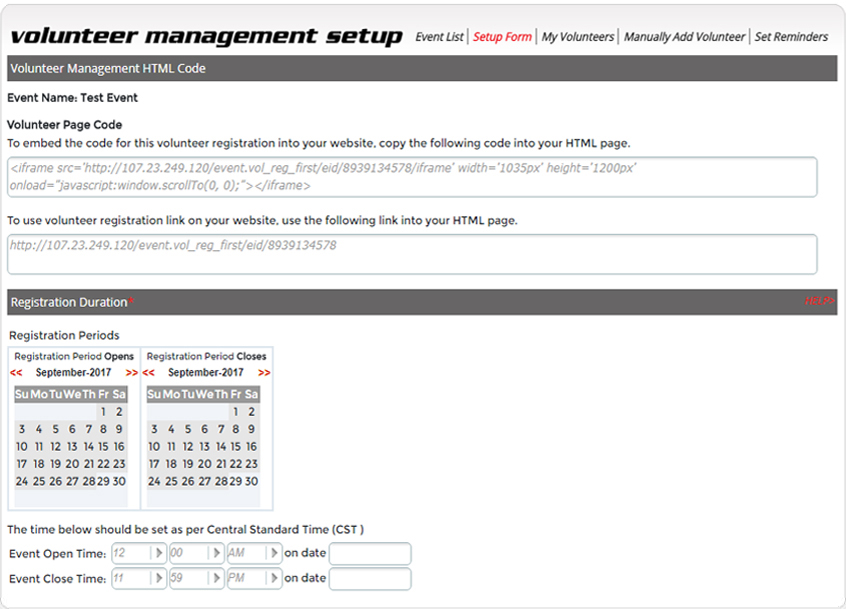This screenshot has height=609, width=846.
Task: Expand the Event Close Time minutes dropdown
Action: [x=196, y=579]
